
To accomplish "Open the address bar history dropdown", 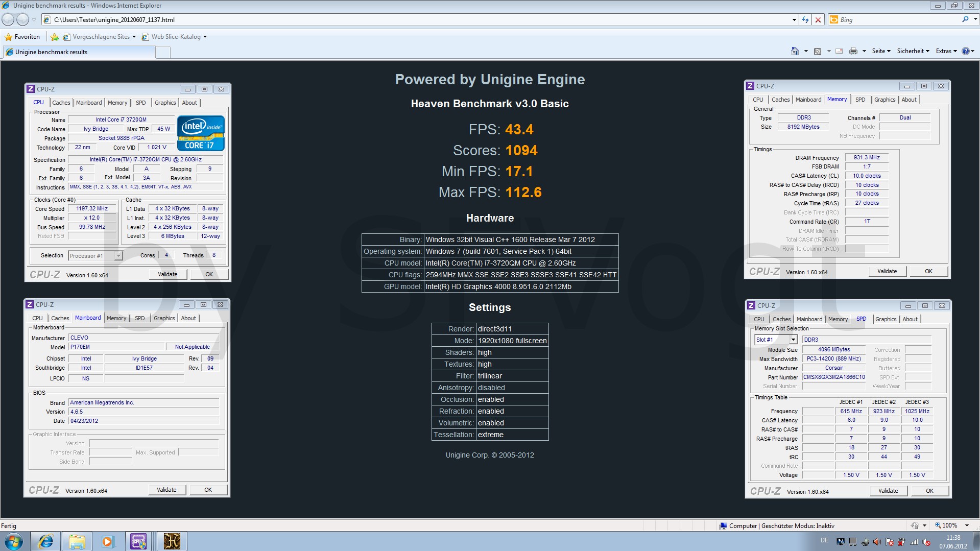I will (x=794, y=20).
